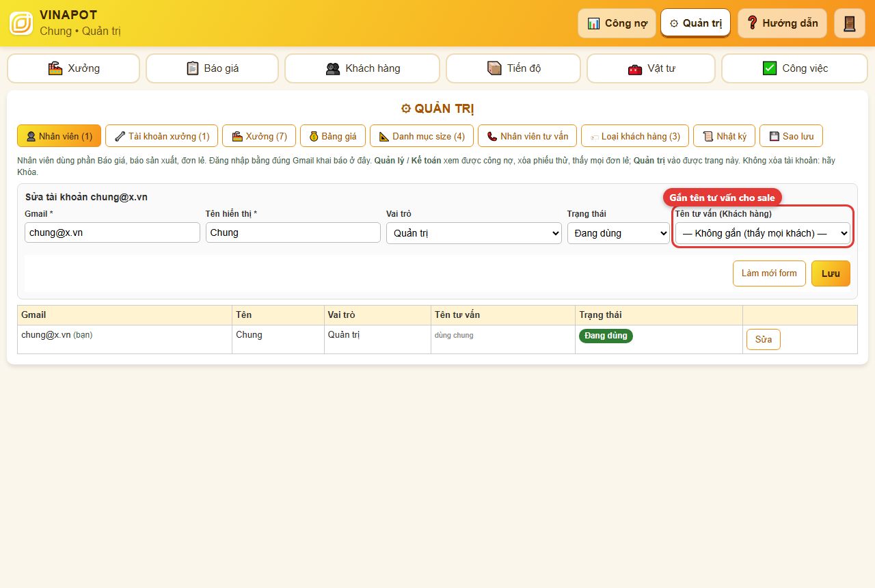
Task: Navigate to the Khách hàng section
Action: coord(362,68)
